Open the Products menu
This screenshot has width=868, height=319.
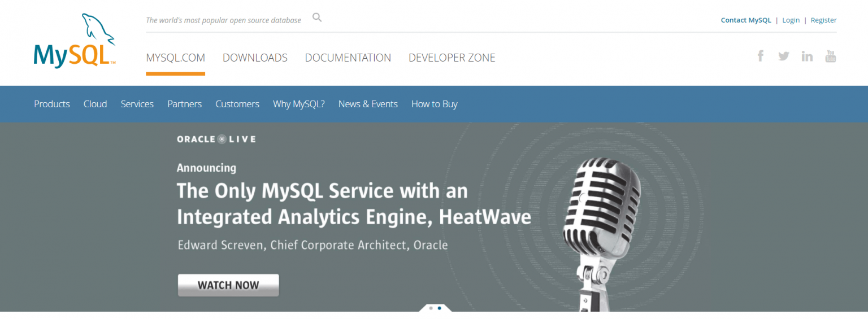point(52,104)
